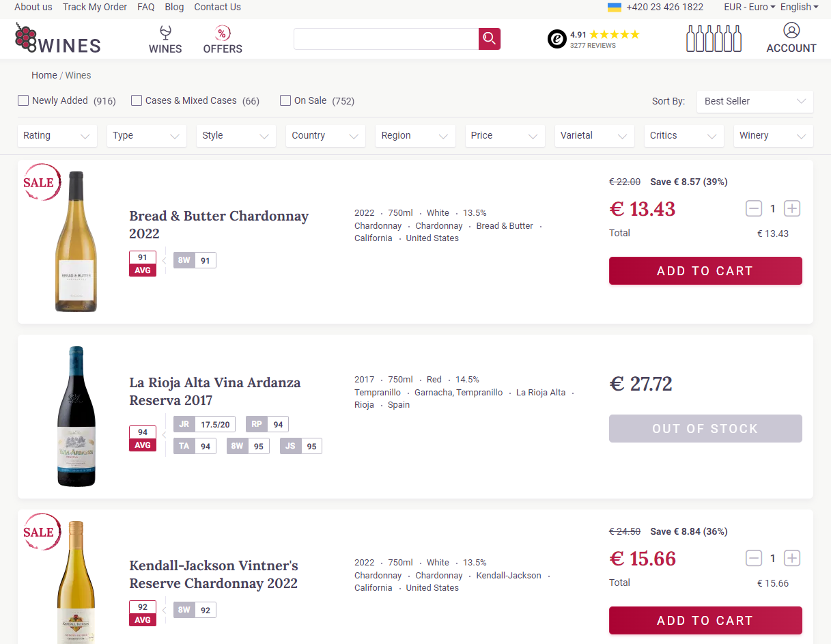Open the Track My Order menu link

(95, 7)
